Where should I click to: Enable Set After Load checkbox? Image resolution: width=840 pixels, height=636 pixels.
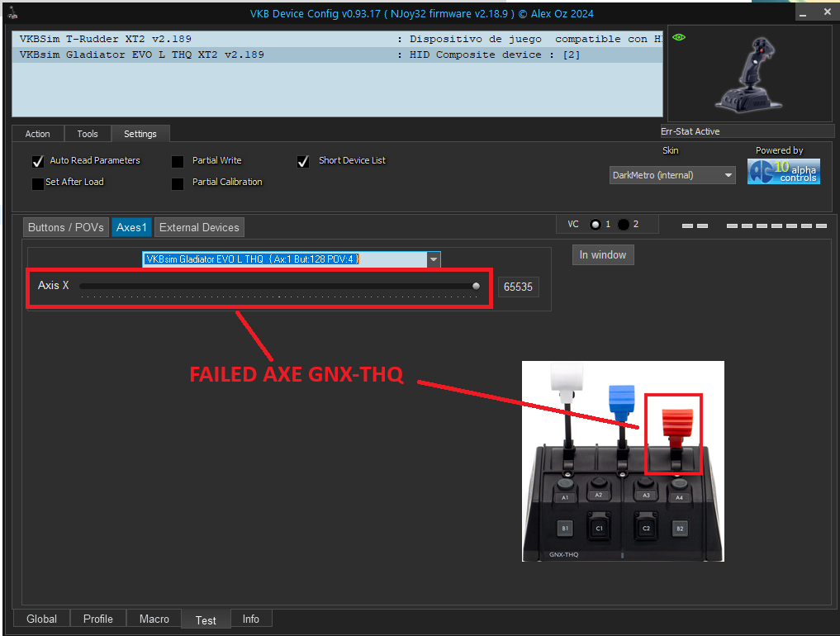pyautogui.click(x=37, y=184)
